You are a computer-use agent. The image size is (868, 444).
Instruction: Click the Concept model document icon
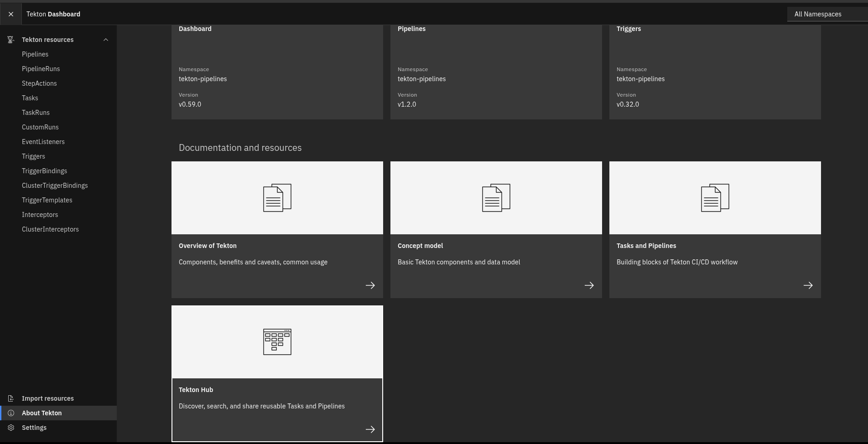[496, 198]
